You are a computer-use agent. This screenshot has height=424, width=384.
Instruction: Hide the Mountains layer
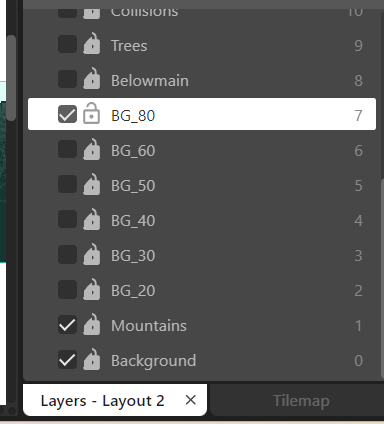click(x=67, y=325)
